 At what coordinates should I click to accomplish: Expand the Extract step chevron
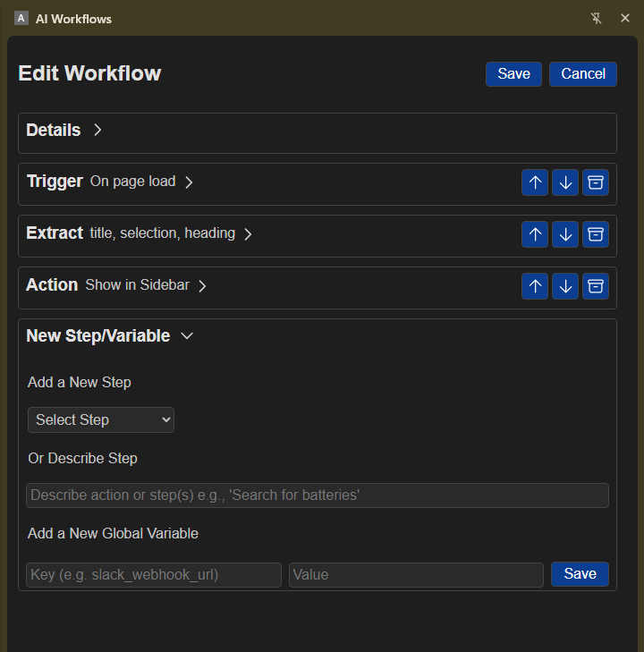point(248,234)
